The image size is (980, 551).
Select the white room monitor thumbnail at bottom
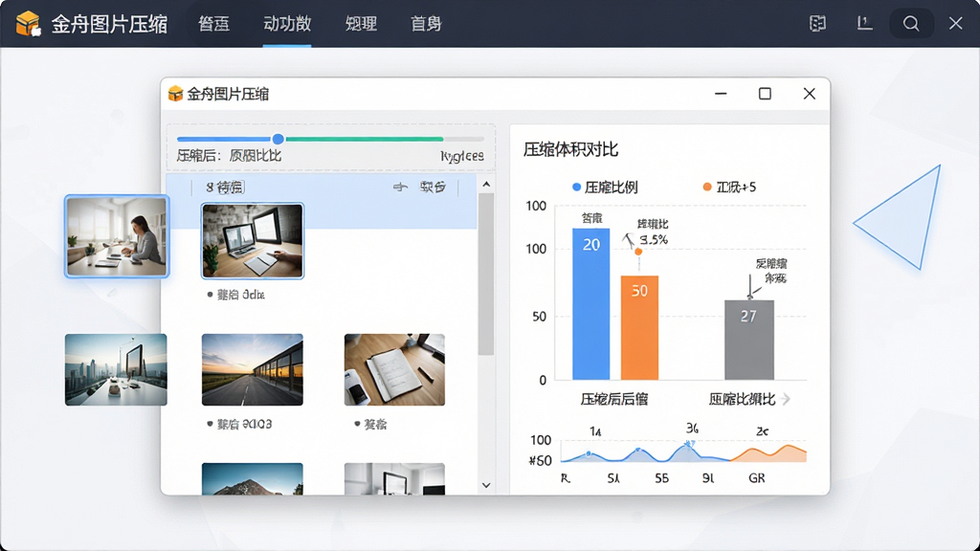394,478
